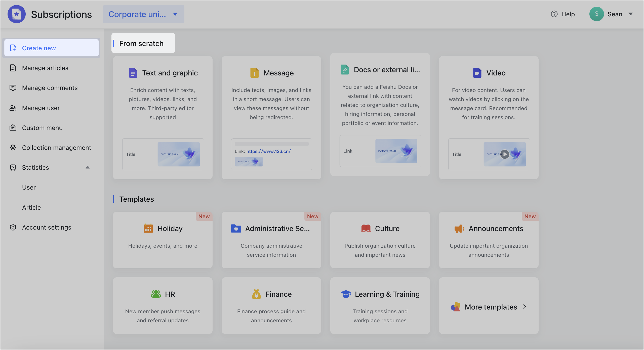The height and width of the screenshot is (350, 644).
Task: Click the Text and graphic document icon
Action: point(133,73)
